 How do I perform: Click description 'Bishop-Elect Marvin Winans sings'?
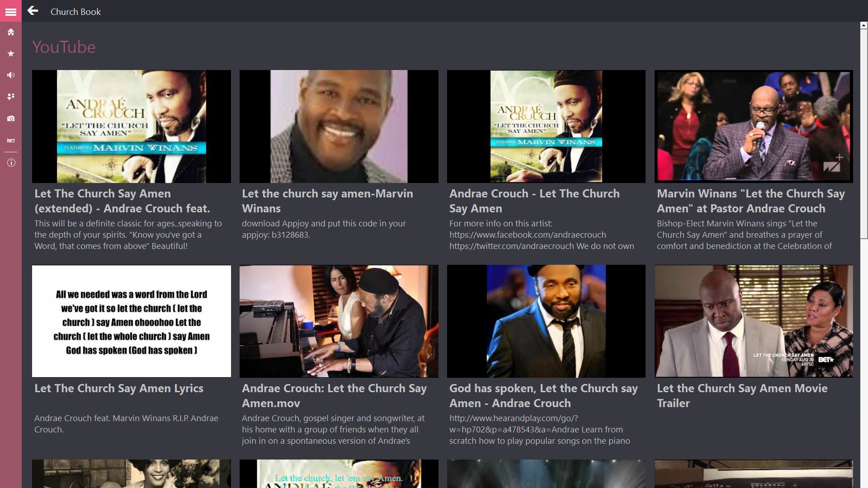744,235
